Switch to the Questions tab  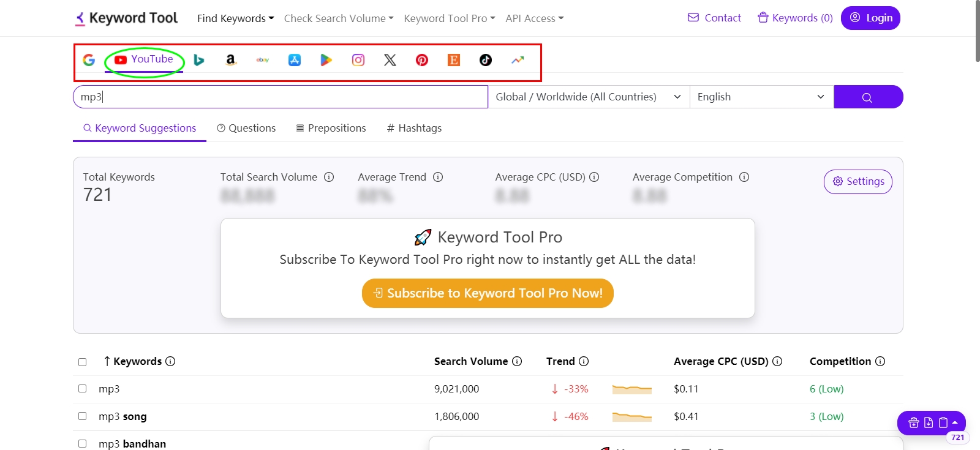coord(246,128)
